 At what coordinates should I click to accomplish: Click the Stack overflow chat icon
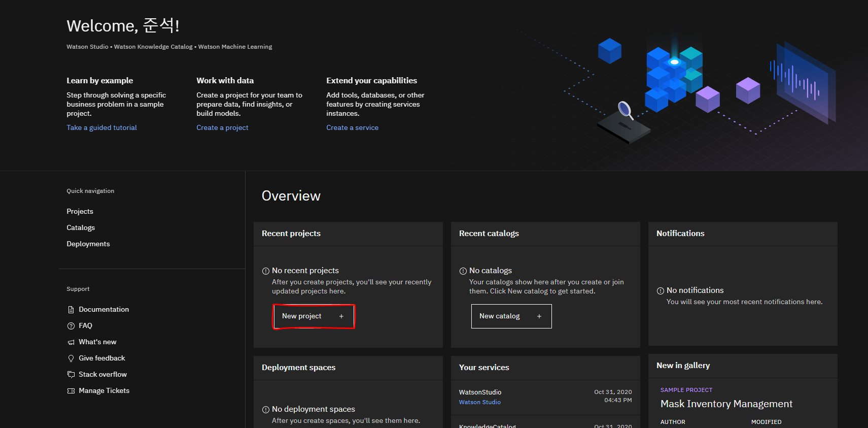(71, 375)
